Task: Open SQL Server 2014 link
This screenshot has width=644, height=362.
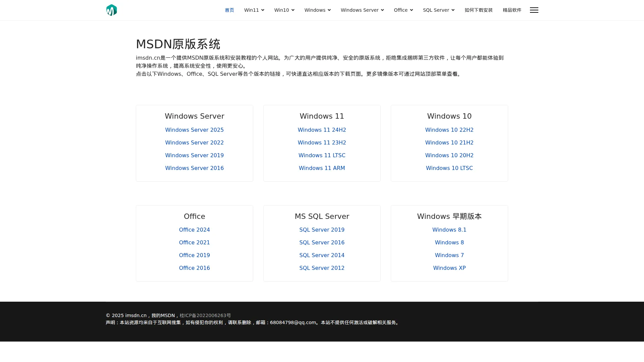Action: pos(322,255)
